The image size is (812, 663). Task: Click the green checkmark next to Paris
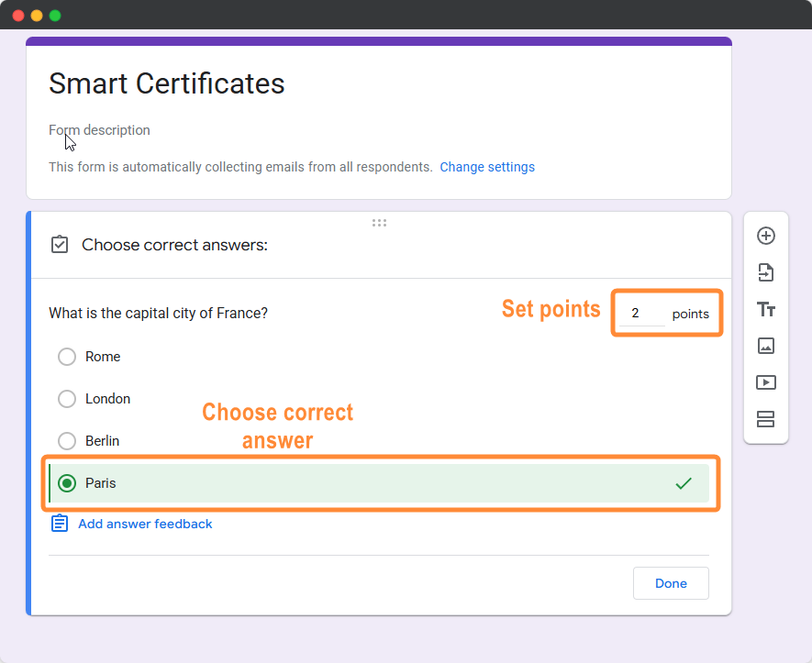pyautogui.click(x=684, y=483)
